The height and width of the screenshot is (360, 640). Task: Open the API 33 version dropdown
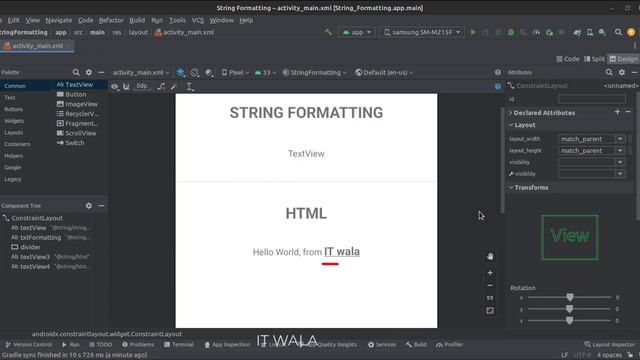(x=265, y=73)
